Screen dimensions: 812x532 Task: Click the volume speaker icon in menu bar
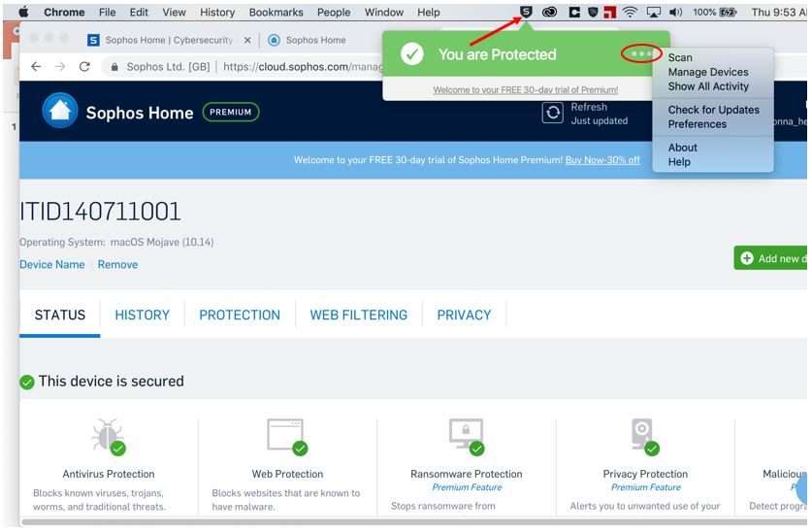coord(676,12)
